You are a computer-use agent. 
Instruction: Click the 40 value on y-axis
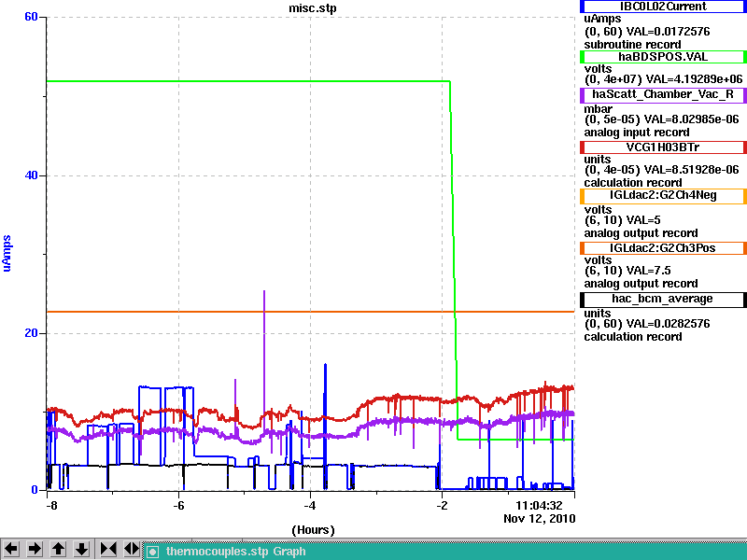[31, 175]
